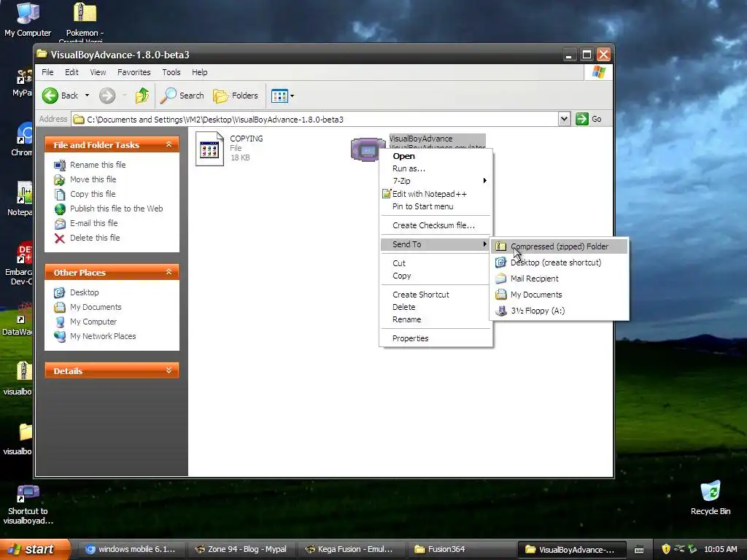Open the File menu
Viewport: 747px width, 560px height.
[x=47, y=72]
